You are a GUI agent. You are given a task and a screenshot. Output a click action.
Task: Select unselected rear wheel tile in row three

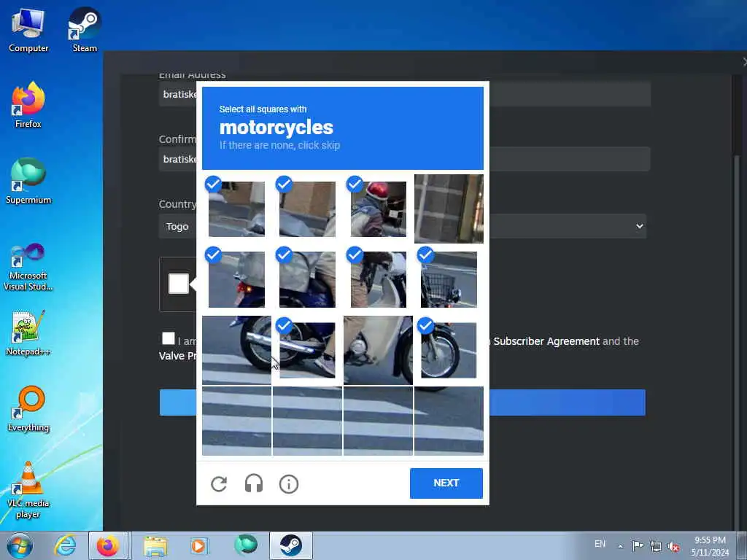[x=236, y=350]
